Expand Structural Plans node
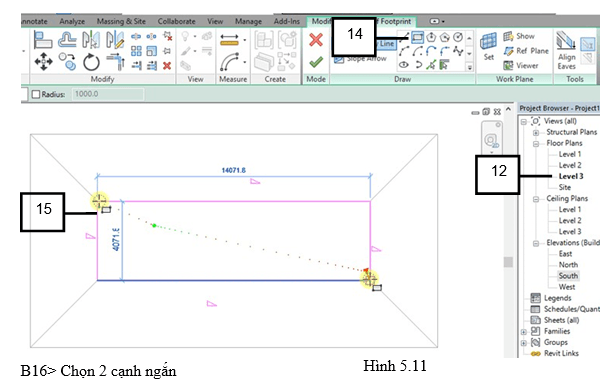This screenshot has height=383, width=607. (x=536, y=133)
